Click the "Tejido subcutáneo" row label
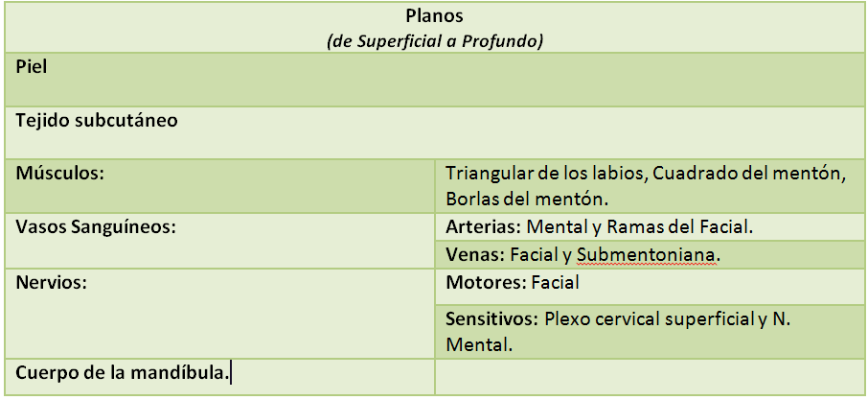868x400 pixels. (97, 121)
